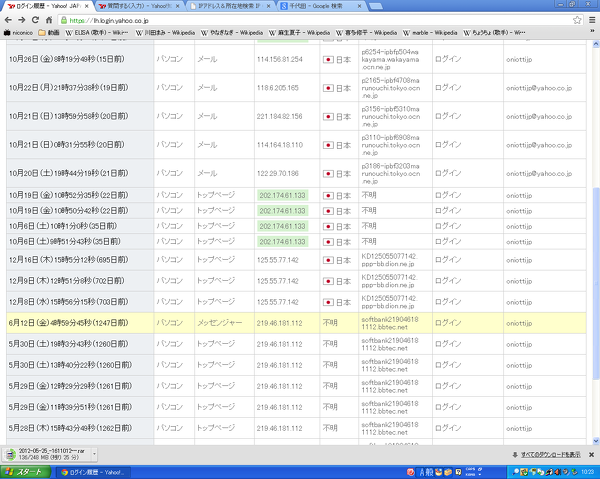The width and height of the screenshot is (600, 479).
Task: Click highlighted IP 202.174.61.133 in 10月19日 10時52分 row
Action: [x=282, y=196]
